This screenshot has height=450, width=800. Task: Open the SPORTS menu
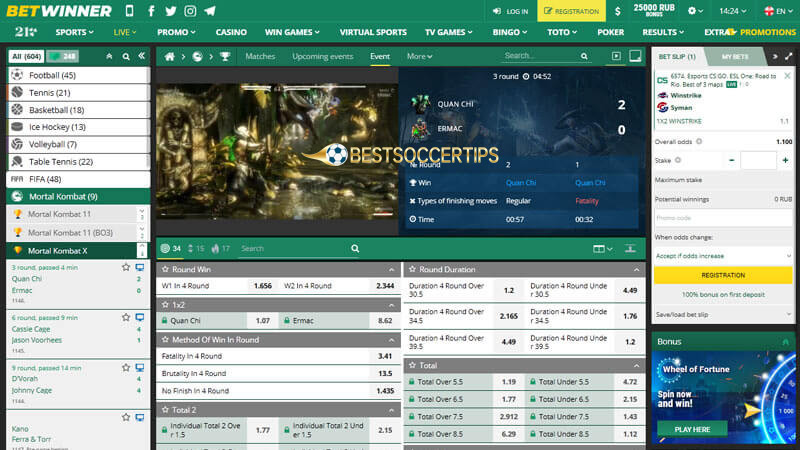point(74,32)
